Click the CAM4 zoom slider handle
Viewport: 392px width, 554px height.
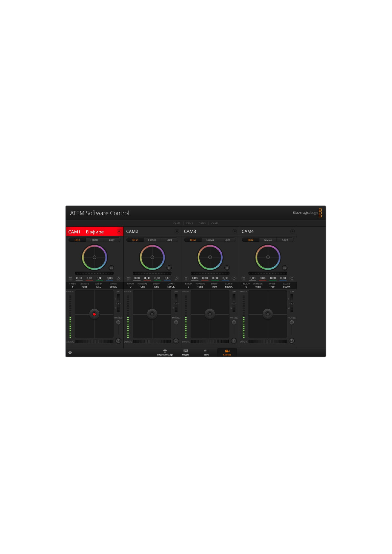point(292,303)
